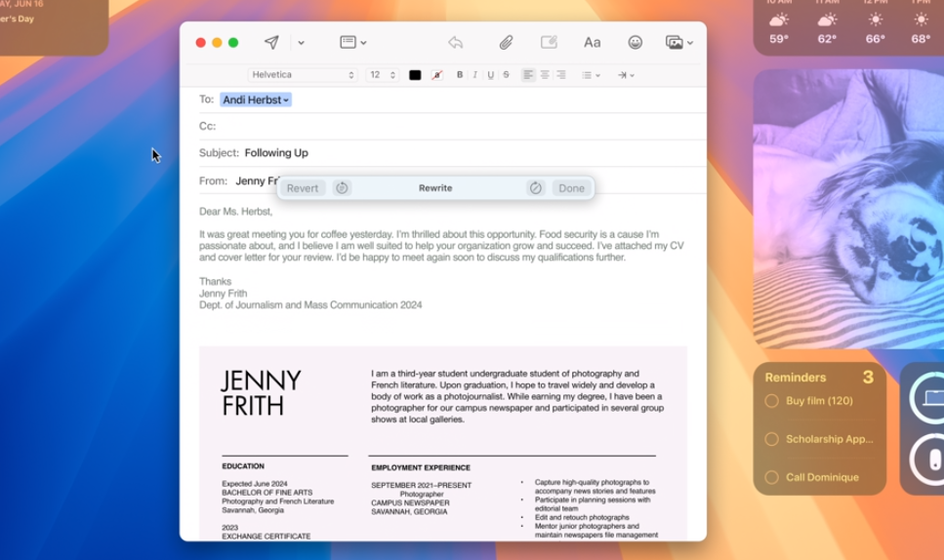The height and width of the screenshot is (560, 944).
Task: Toggle italic formatting
Action: (475, 74)
